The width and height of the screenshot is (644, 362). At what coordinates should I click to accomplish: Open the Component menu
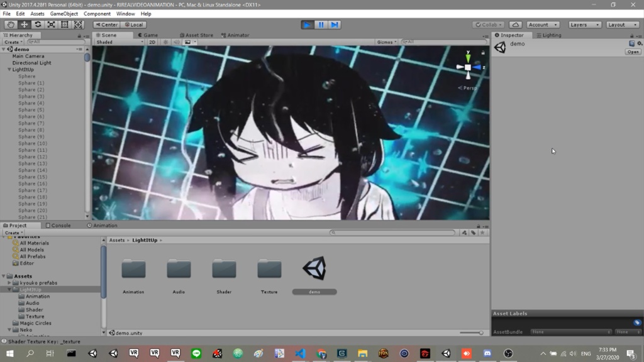click(97, 14)
